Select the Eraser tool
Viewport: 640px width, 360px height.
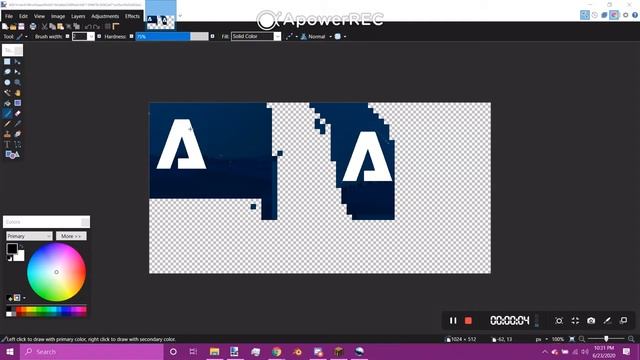[x=18, y=113]
